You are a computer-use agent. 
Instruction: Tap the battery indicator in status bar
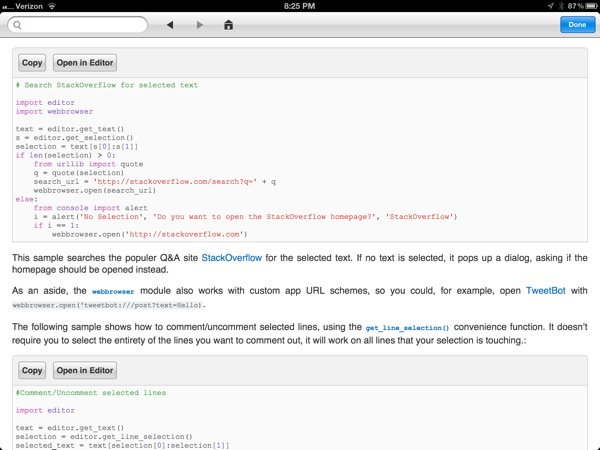pyautogui.click(x=591, y=6)
